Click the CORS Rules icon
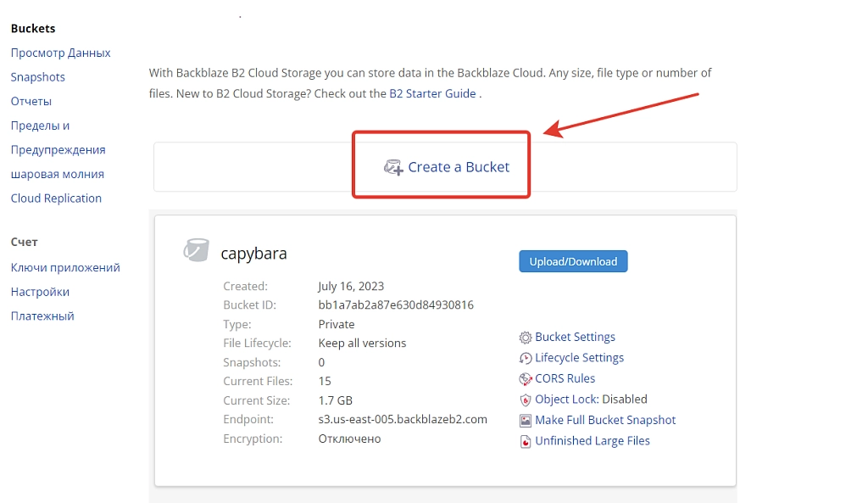The image size is (868, 503). tap(526, 379)
